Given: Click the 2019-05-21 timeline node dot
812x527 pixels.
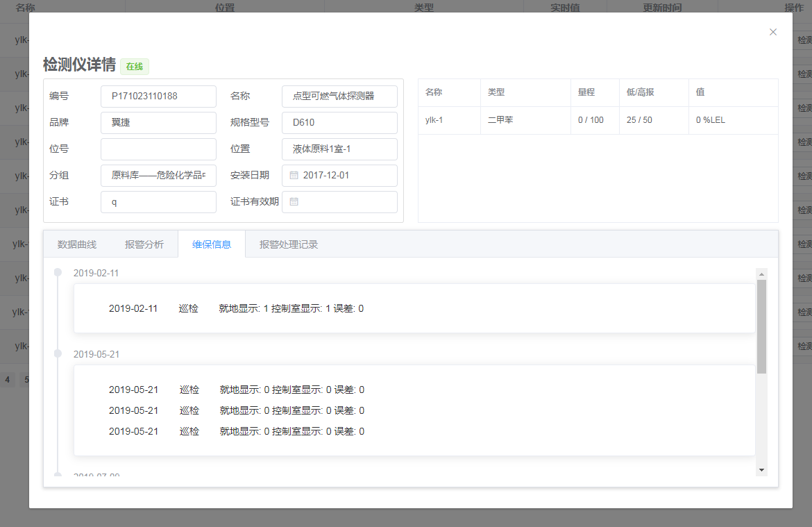Looking at the screenshot, I should click(58, 353).
